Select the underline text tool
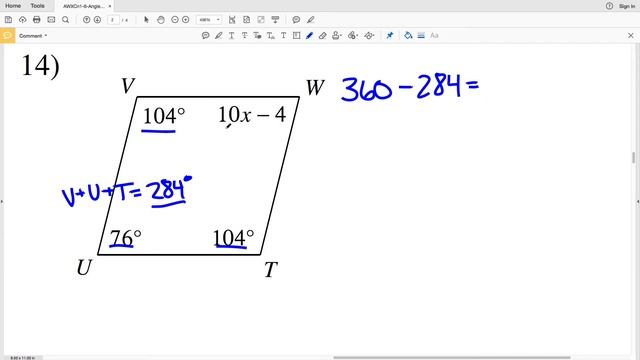640x360 pixels. coord(231,36)
